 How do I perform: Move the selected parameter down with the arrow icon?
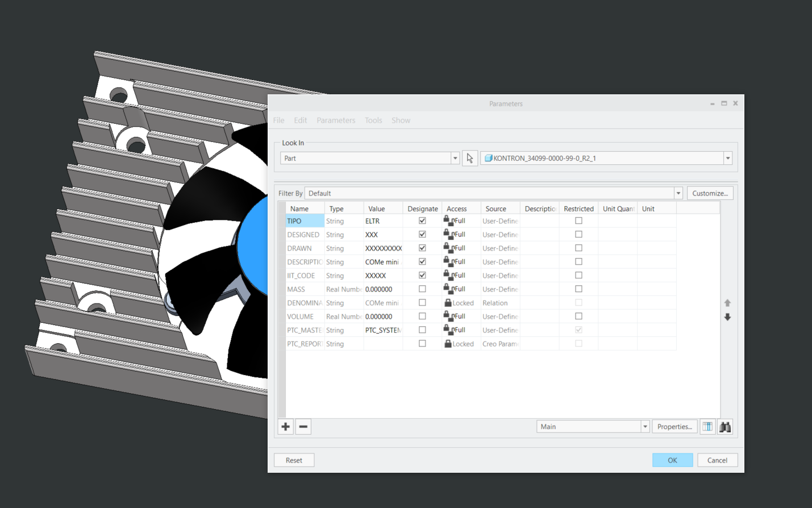pos(727,317)
